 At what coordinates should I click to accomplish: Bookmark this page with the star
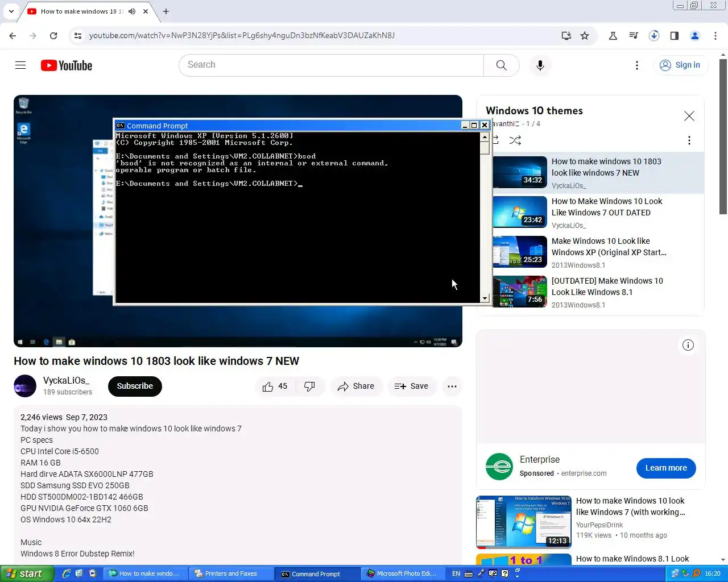pos(585,35)
